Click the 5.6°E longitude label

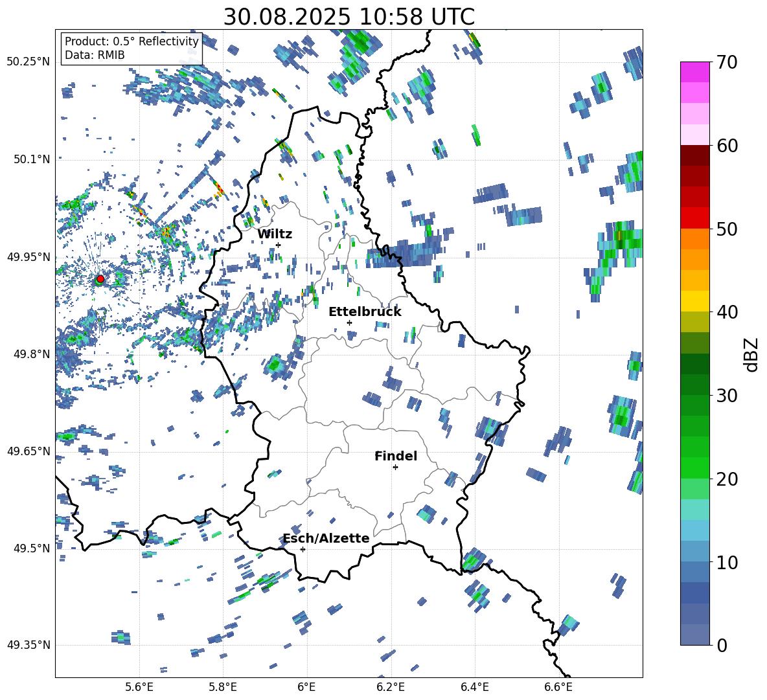coord(139,687)
